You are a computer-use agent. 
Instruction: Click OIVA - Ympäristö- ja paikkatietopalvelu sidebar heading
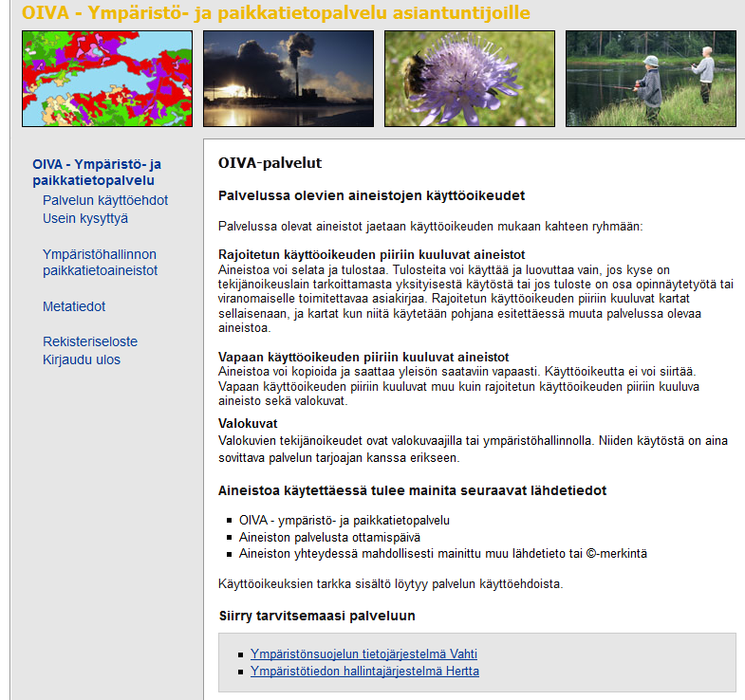tap(97, 173)
